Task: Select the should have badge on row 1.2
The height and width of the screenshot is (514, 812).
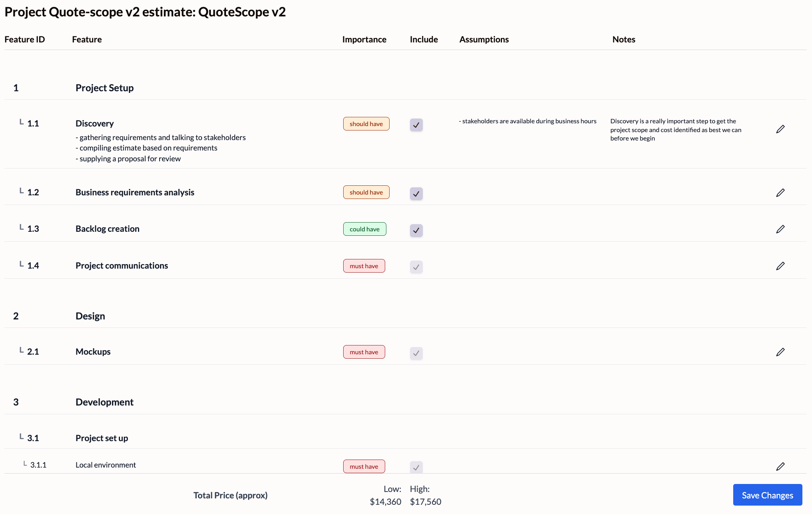Action: [366, 192]
